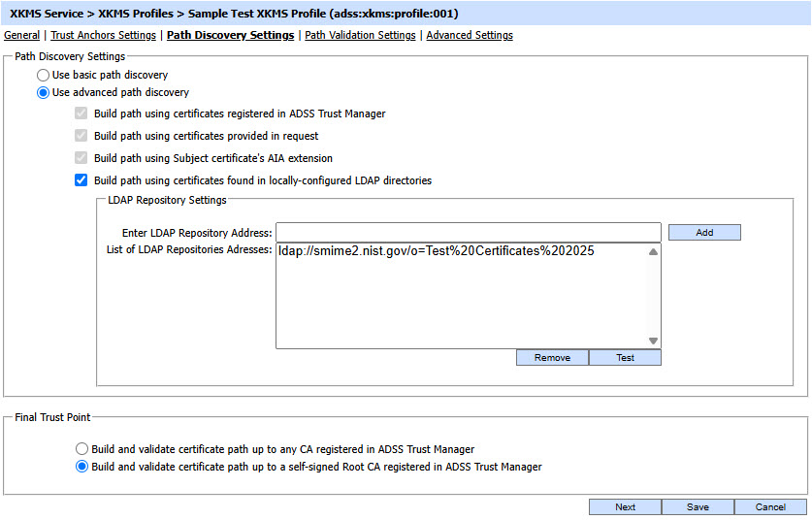Choose path up to any CA option
Image resolution: width=812 pixels, height=520 pixels.
coord(82,449)
